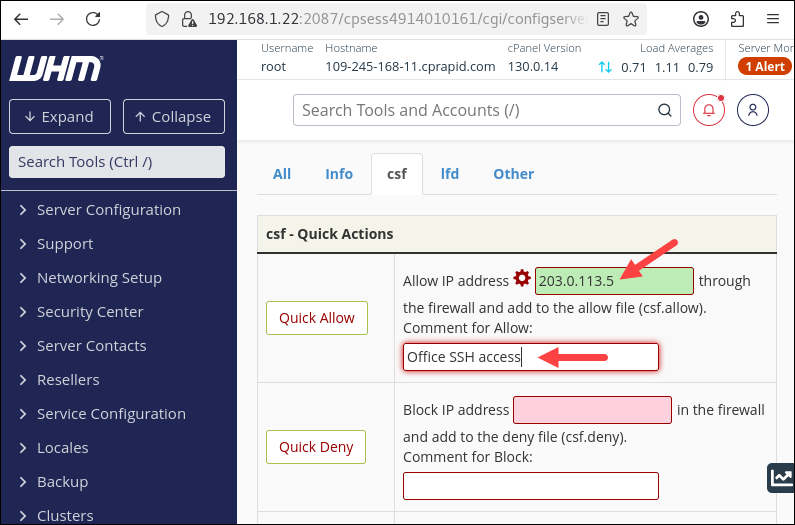Bookmark this page with star icon

(x=631, y=19)
